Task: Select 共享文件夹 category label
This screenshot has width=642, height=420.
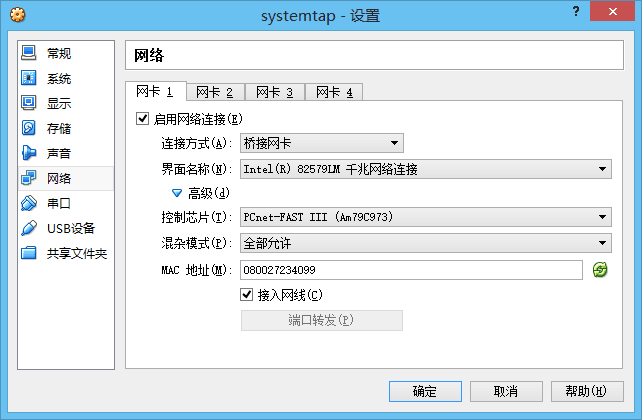Action: click(77, 253)
